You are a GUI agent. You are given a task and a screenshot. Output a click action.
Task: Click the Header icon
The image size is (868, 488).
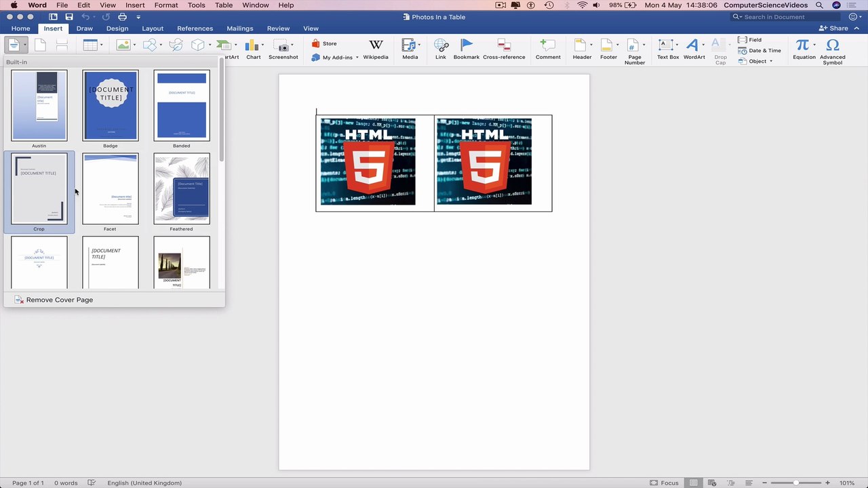[x=580, y=45]
